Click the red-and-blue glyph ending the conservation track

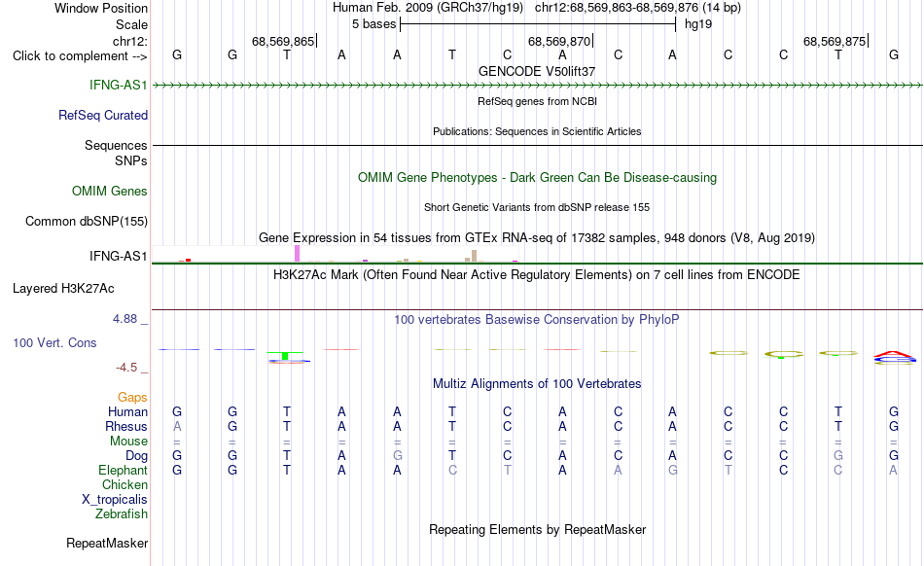coord(894,357)
